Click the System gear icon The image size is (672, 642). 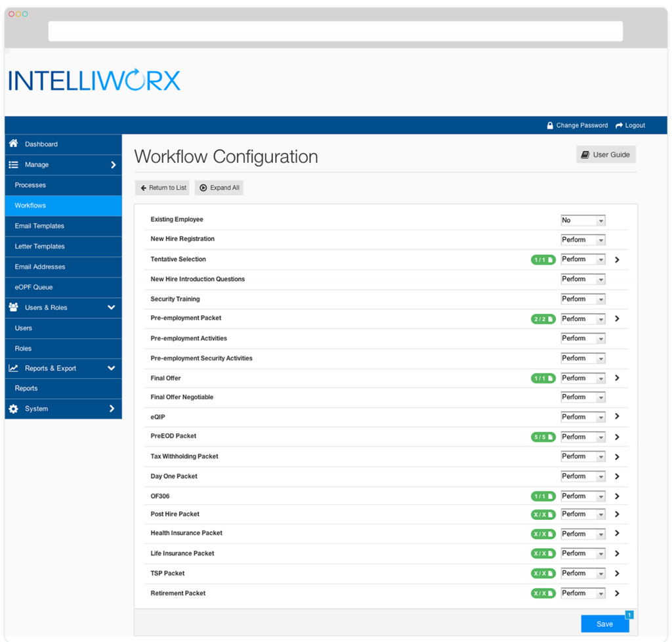coord(13,409)
